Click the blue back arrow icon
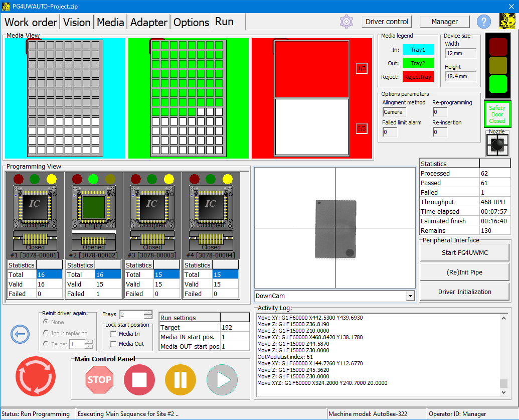519x420 pixels. tap(20, 334)
